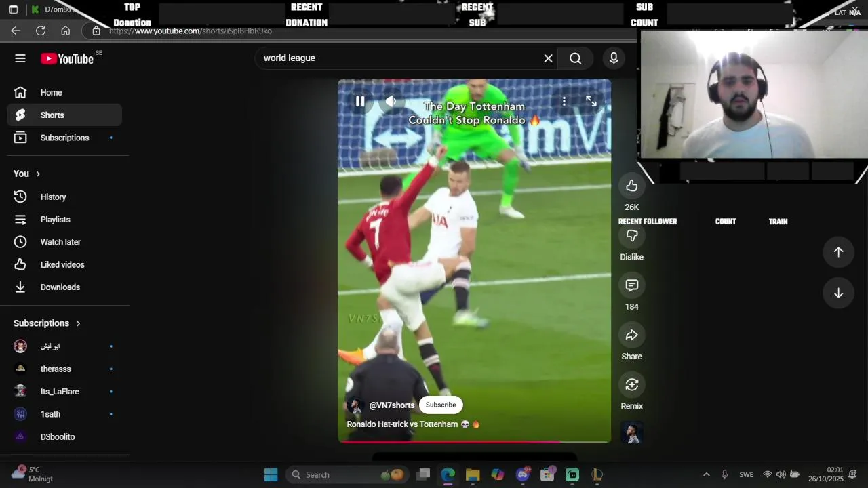Image resolution: width=868 pixels, height=488 pixels.
Task: Click the taskbar Search box
Action: 346,474
